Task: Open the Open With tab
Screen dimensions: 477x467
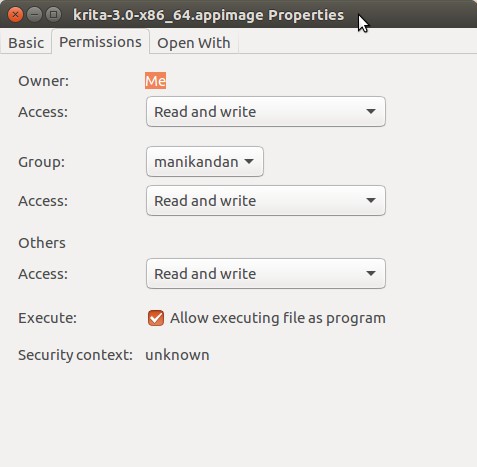Action: [x=194, y=43]
